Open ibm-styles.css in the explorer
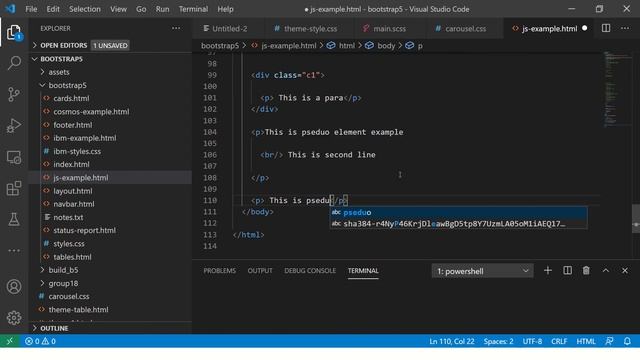This screenshot has width=640, height=360. pyautogui.click(x=77, y=151)
